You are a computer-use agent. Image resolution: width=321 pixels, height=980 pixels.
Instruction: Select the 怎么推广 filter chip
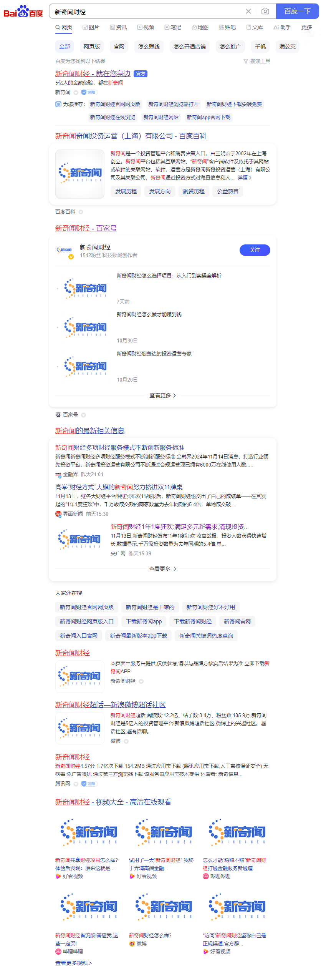click(x=230, y=47)
